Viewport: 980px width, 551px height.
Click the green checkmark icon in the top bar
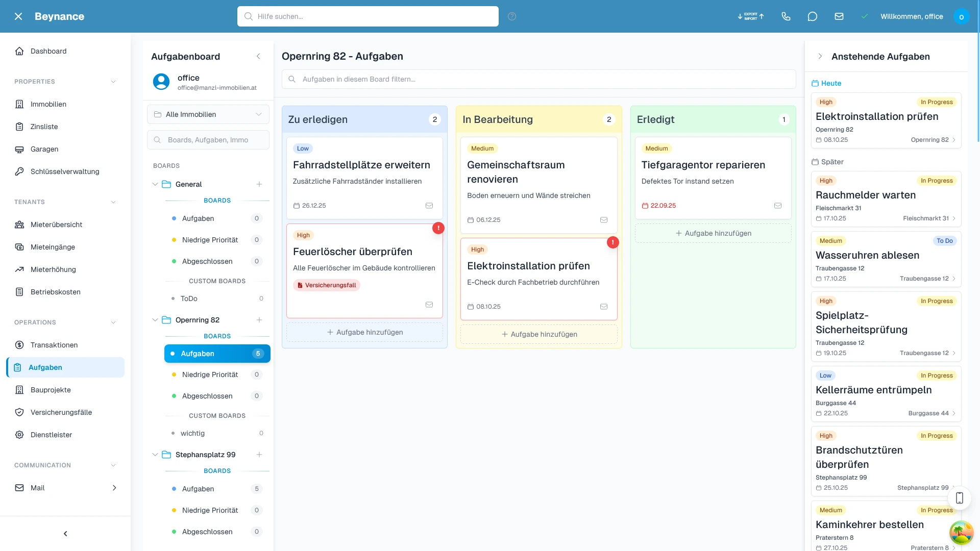pyautogui.click(x=865, y=16)
